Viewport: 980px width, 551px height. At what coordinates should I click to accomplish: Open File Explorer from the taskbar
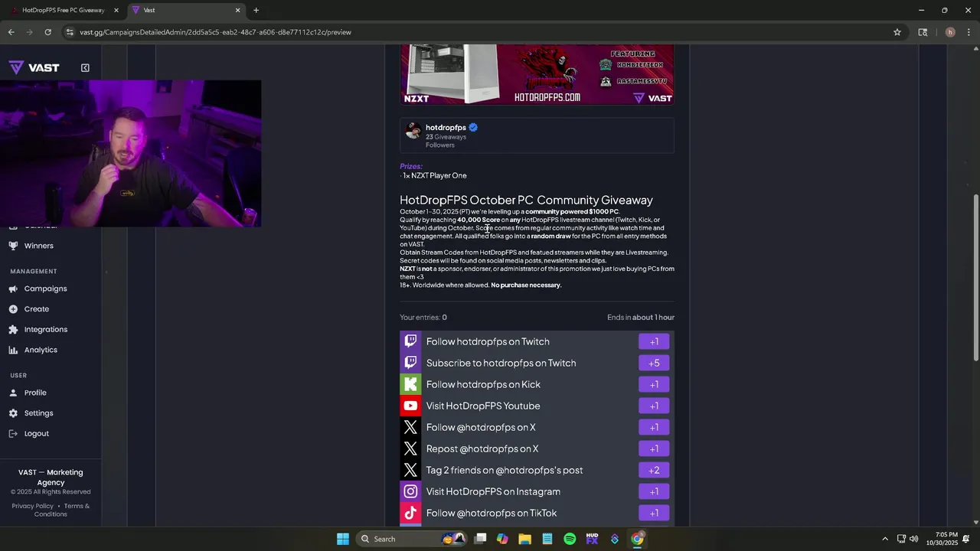click(x=524, y=539)
